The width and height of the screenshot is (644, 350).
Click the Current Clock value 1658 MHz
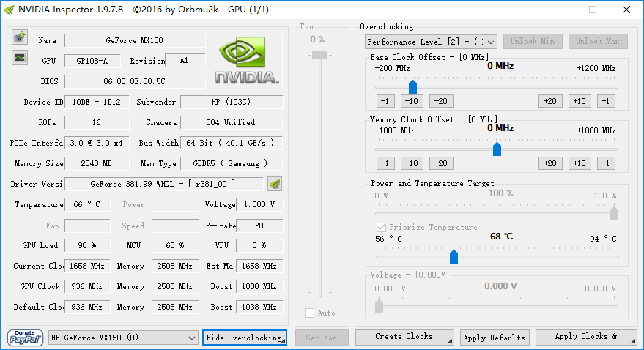point(87,266)
